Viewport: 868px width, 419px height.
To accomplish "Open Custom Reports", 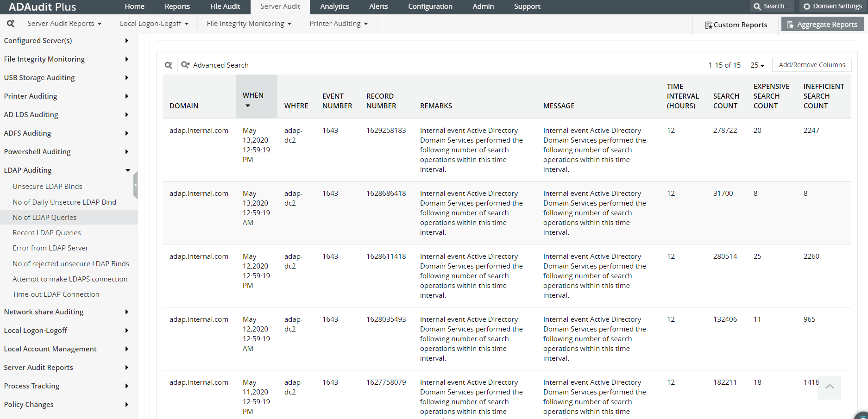I will pyautogui.click(x=736, y=25).
